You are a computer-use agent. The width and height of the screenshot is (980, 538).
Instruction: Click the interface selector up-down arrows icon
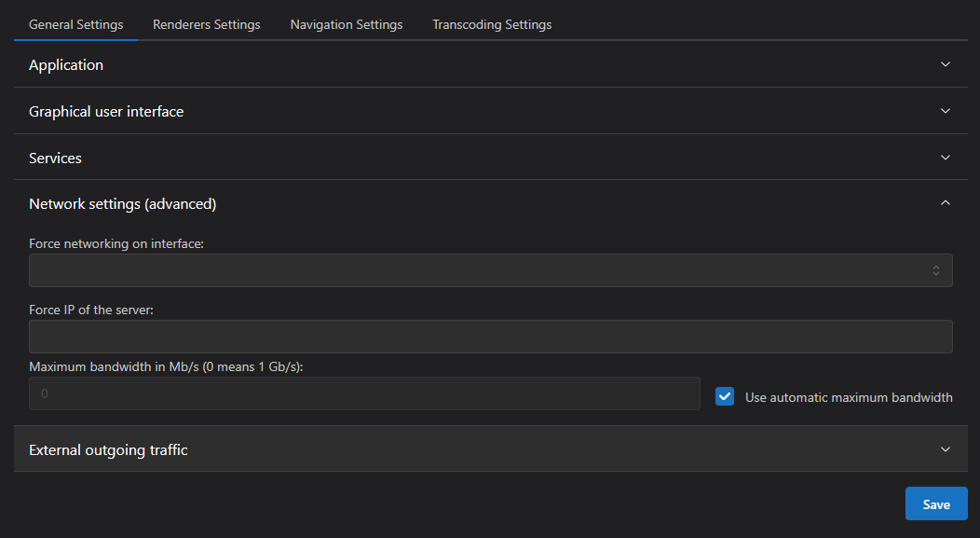click(935, 270)
